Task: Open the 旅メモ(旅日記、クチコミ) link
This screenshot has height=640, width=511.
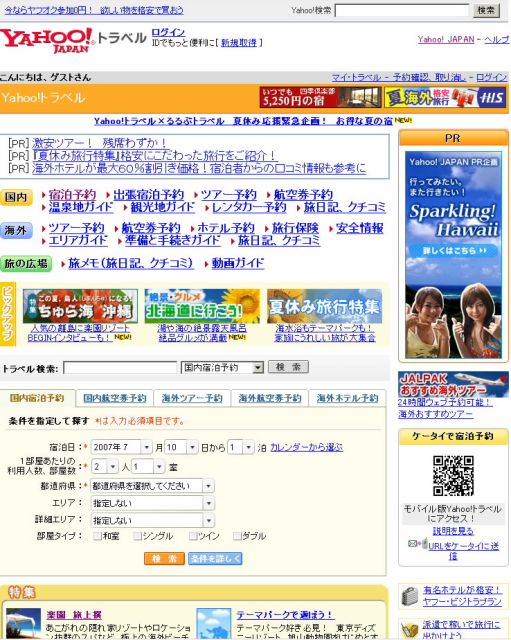Action: (131, 263)
